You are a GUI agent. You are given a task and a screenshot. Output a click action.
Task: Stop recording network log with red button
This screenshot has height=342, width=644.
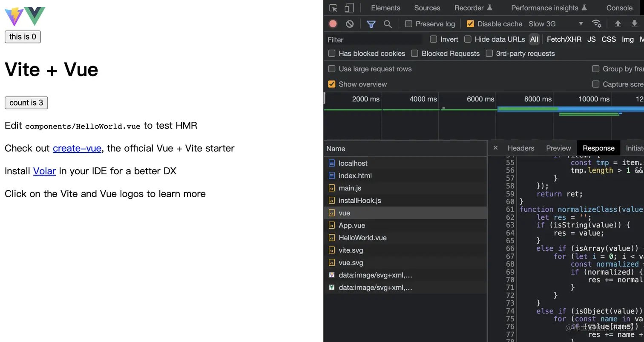coord(333,24)
